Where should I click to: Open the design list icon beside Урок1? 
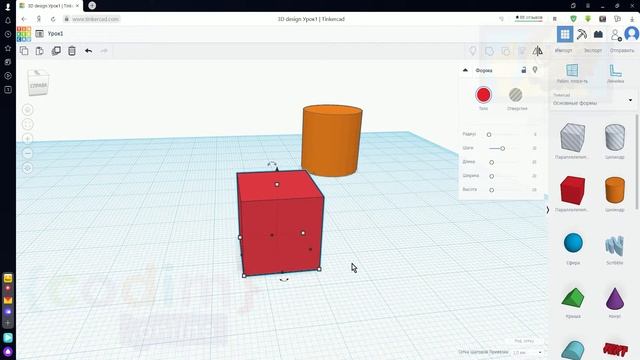click(x=40, y=34)
